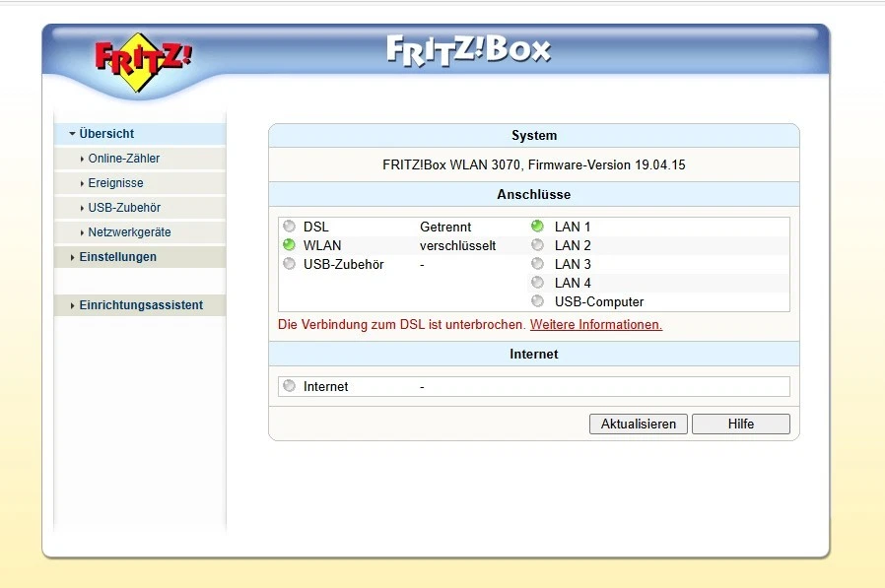Open the Online-Zähler page
The image size is (885, 588).
click(126, 158)
